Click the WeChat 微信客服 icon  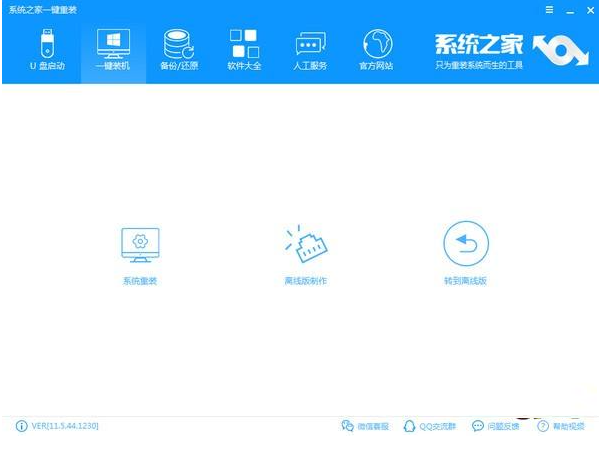tap(347, 426)
